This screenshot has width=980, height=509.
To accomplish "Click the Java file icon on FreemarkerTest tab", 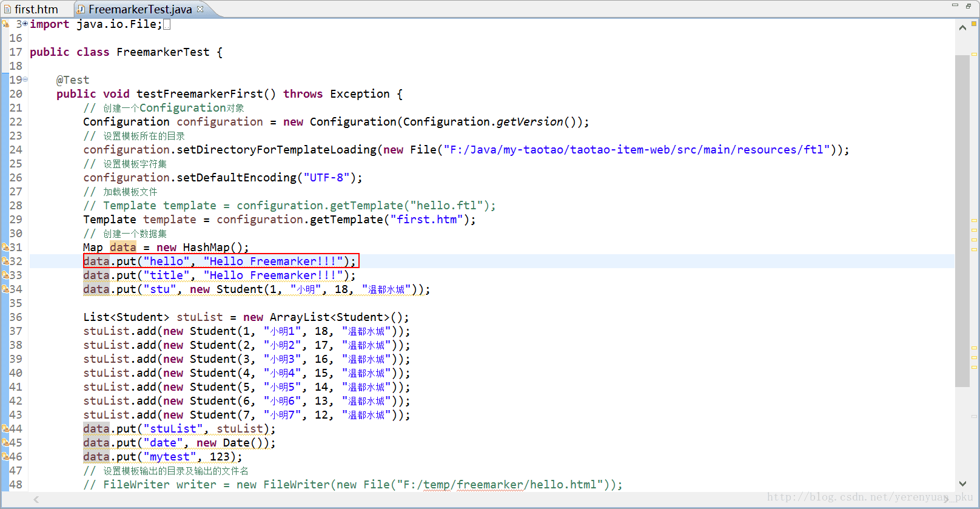I will [81, 9].
